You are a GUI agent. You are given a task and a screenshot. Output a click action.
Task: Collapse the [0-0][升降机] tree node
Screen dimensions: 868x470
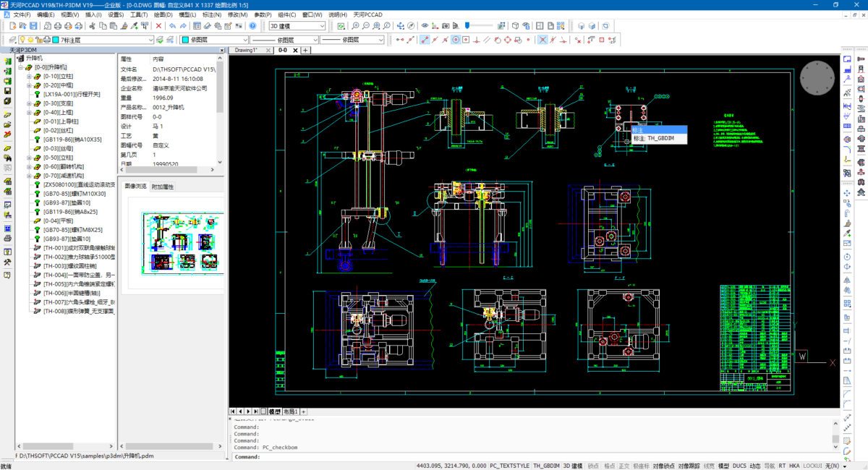20,67
